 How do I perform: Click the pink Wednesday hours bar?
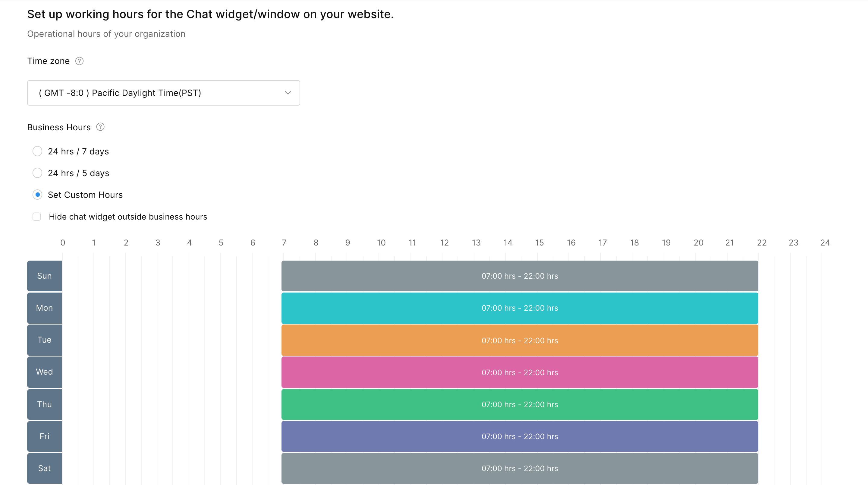coord(520,372)
